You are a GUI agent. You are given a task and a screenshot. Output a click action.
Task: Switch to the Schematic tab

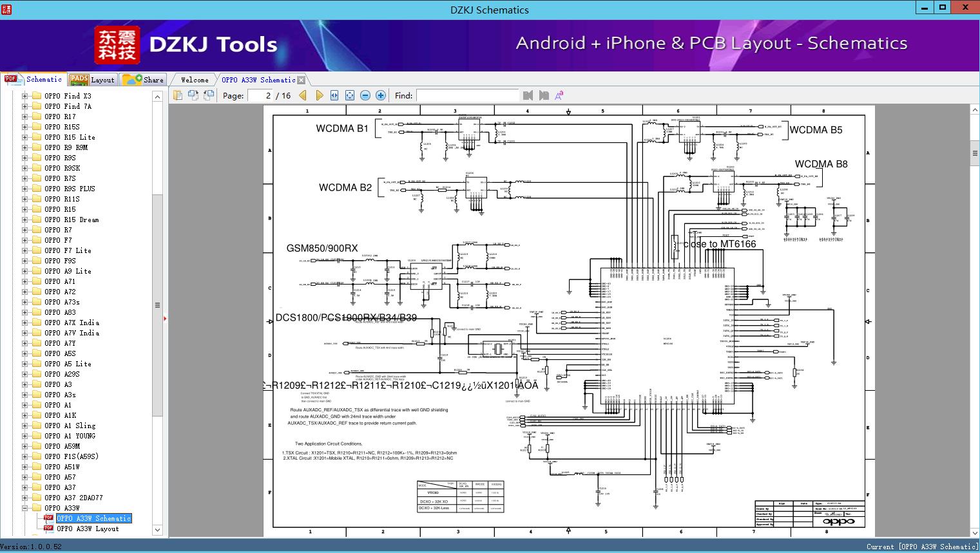pos(34,79)
